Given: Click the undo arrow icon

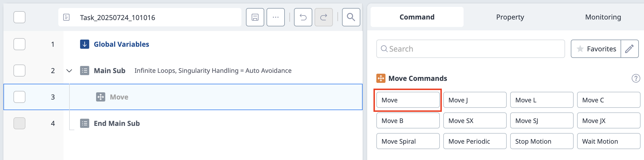Looking at the screenshot, I should click(x=303, y=17).
